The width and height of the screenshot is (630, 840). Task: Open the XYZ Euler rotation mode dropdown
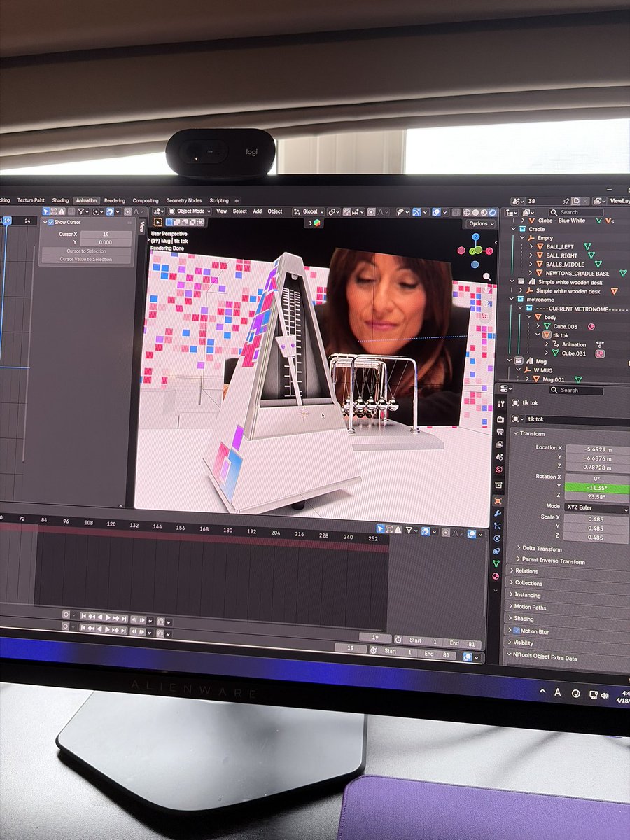(596, 509)
